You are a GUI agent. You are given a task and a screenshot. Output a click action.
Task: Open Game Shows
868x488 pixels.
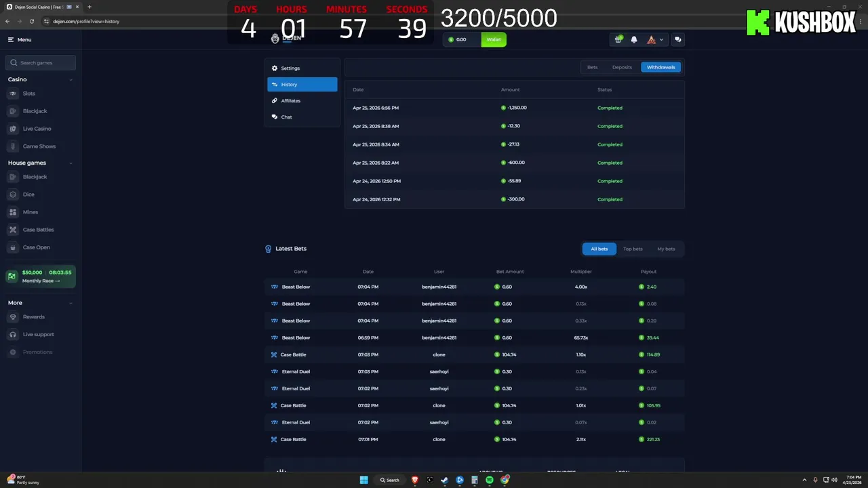39,146
